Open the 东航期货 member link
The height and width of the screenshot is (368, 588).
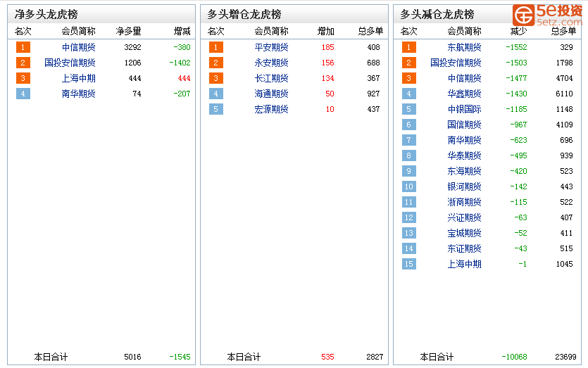coord(464,47)
